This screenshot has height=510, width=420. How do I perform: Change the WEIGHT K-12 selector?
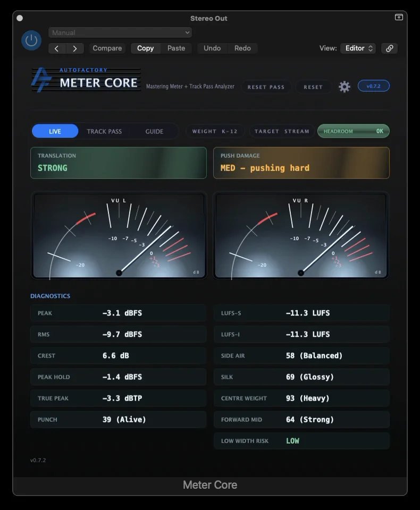215,131
